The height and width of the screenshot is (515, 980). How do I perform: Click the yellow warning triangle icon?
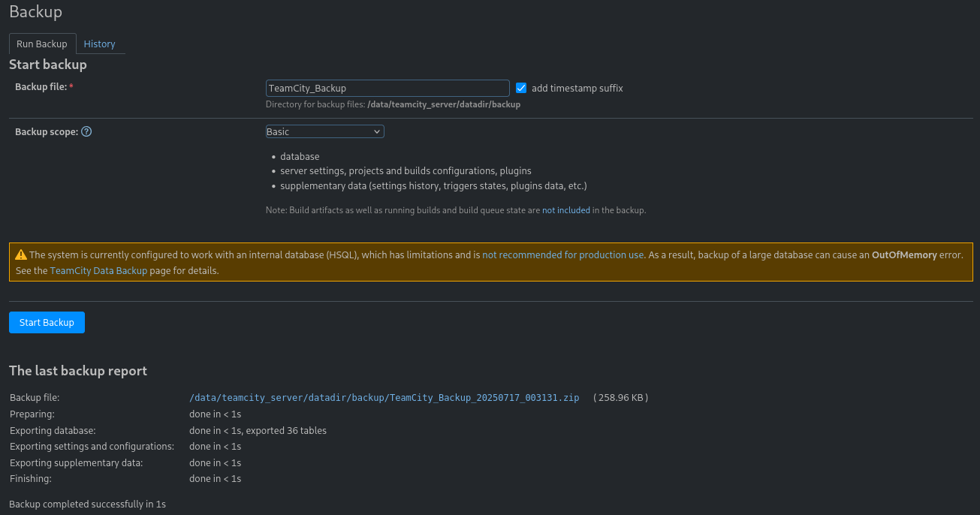[21, 255]
